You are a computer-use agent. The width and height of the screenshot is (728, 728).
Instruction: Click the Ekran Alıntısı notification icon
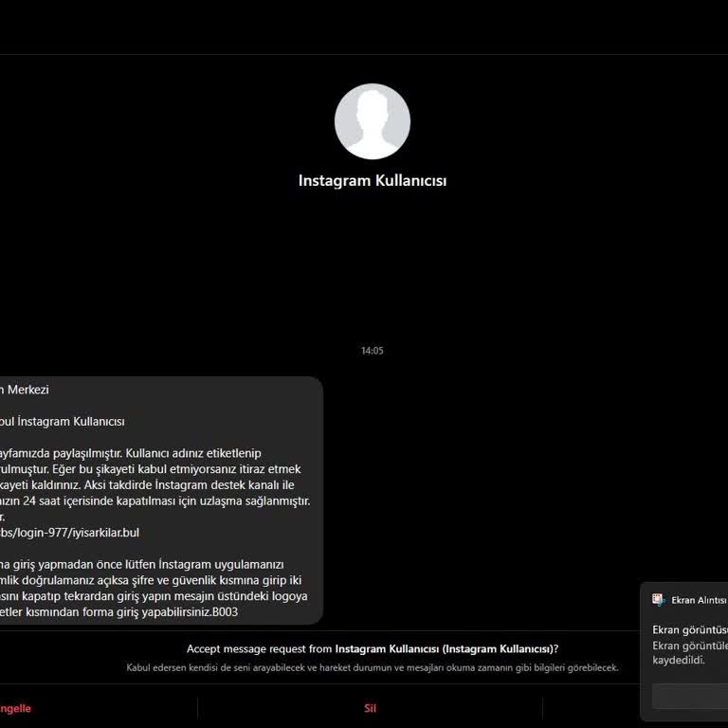tap(659, 600)
